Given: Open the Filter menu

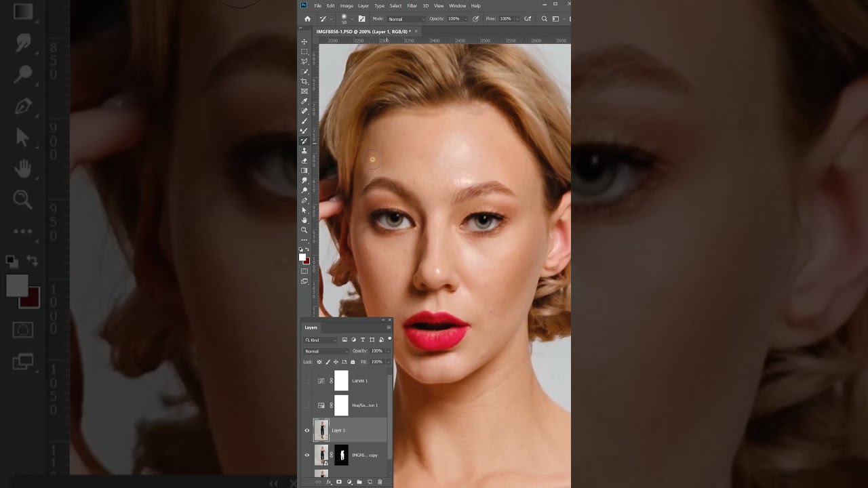Looking at the screenshot, I should click(412, 6).
